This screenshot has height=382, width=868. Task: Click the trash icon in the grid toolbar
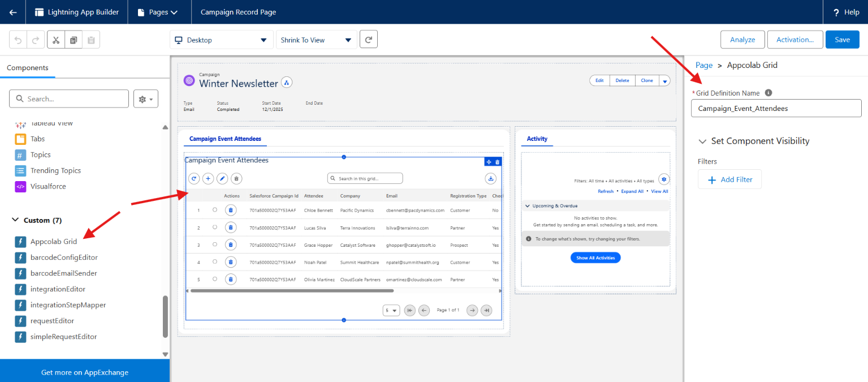click(237, 178)
